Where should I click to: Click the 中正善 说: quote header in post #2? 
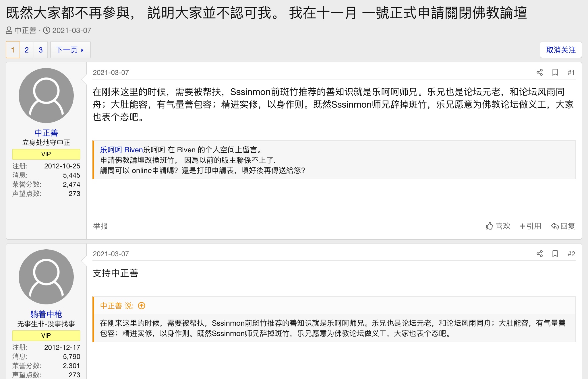[117, 306]
